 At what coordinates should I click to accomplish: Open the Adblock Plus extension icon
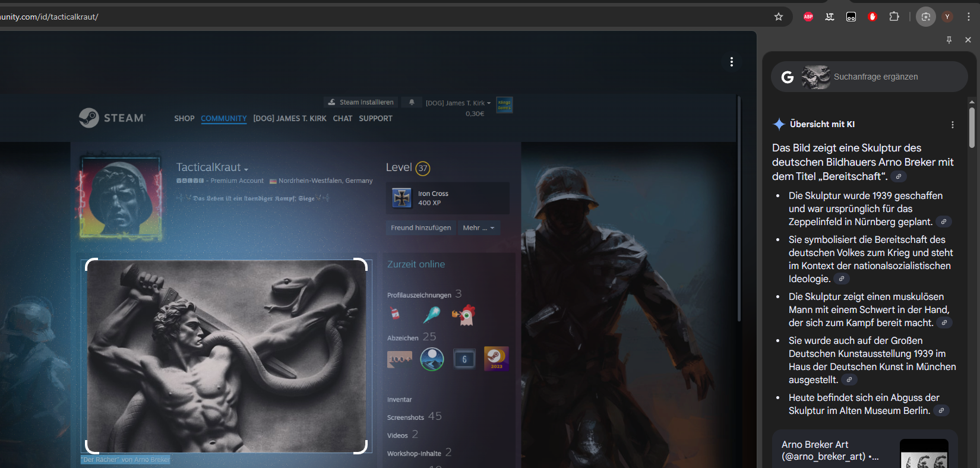pos(808,17)
